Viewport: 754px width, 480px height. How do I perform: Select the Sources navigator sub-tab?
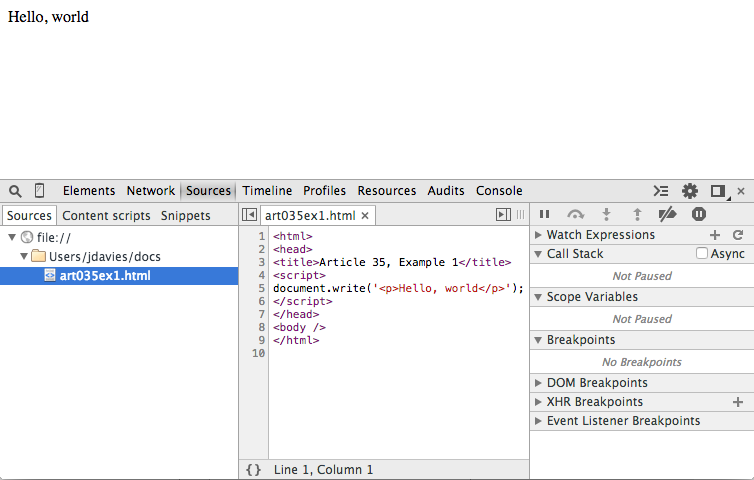coord(29,215)
